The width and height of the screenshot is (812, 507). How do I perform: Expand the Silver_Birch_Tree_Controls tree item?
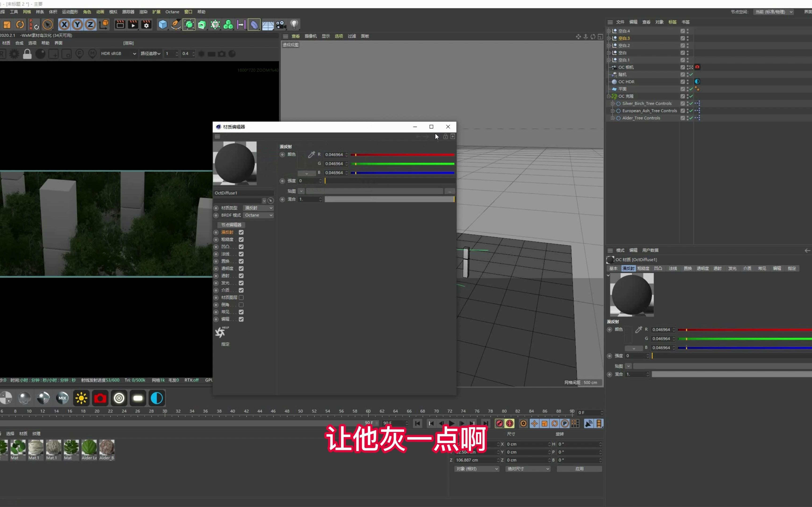[x=613, y=103]
